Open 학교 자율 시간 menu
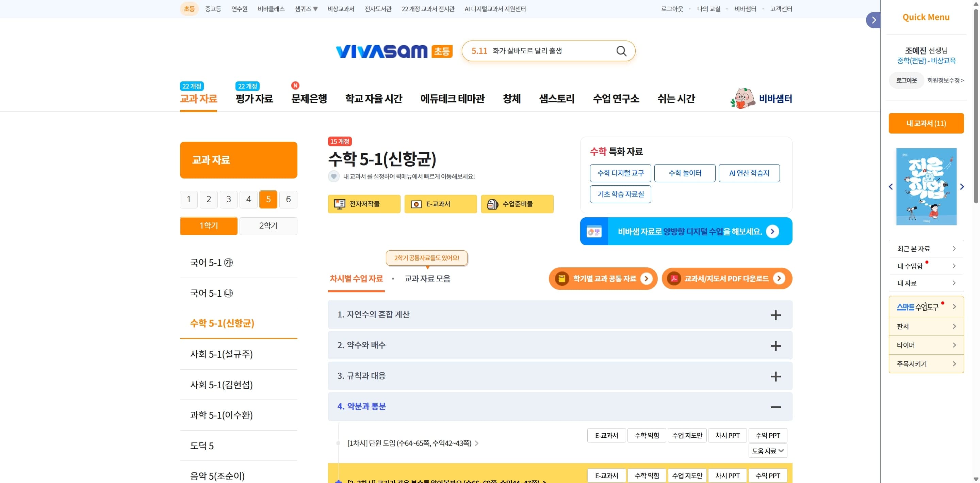This screenshot has width=980, height=483. tap(374, 99)
